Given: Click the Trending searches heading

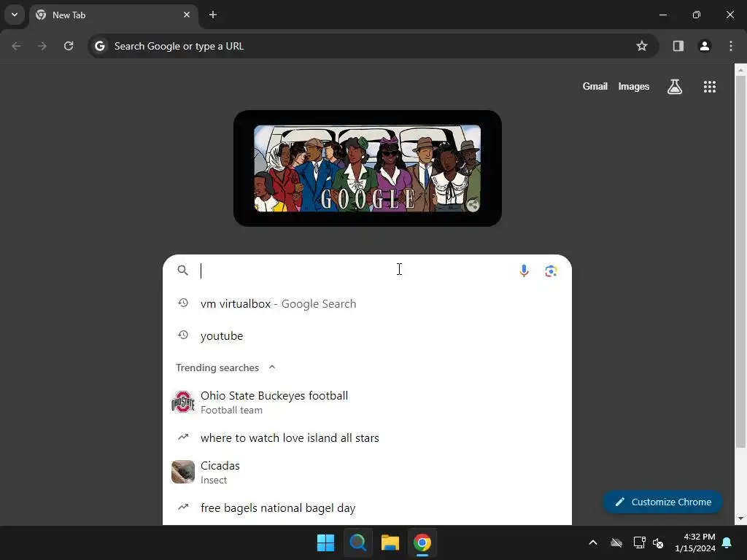Looking at the screenshot, I should 217,367.
